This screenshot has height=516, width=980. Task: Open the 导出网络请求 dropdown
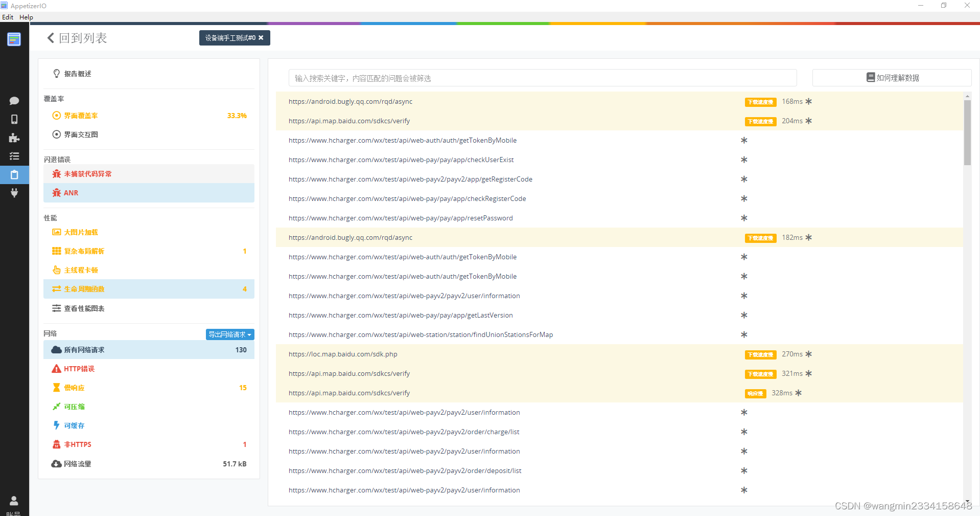point(230,334)
